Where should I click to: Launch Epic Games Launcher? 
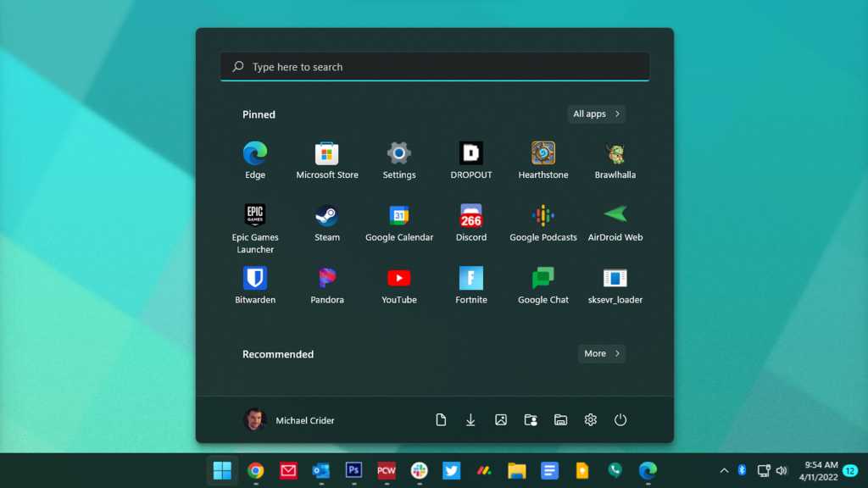pos(254,228)
